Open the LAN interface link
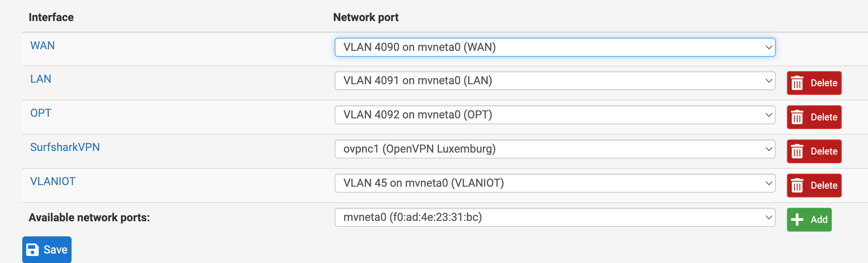868x263 pixels. tap(41, 79)
